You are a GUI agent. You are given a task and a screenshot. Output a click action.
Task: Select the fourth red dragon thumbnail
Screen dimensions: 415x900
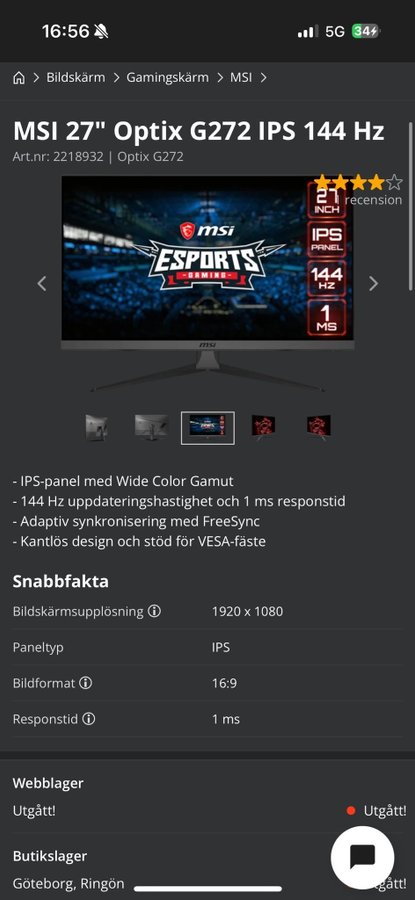[263, 427]
